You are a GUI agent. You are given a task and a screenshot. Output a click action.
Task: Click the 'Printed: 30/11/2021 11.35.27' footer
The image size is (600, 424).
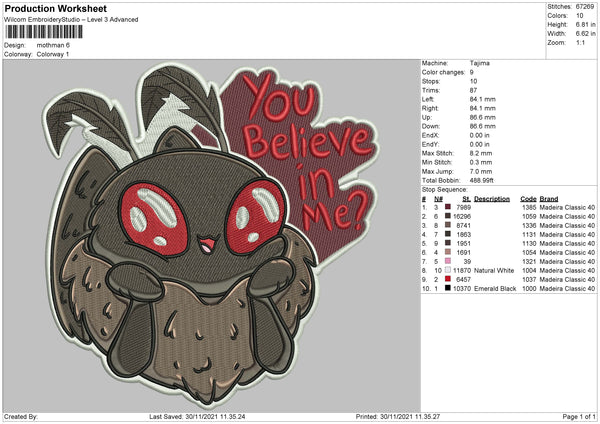pyautogui.click(x=398, y=416)
